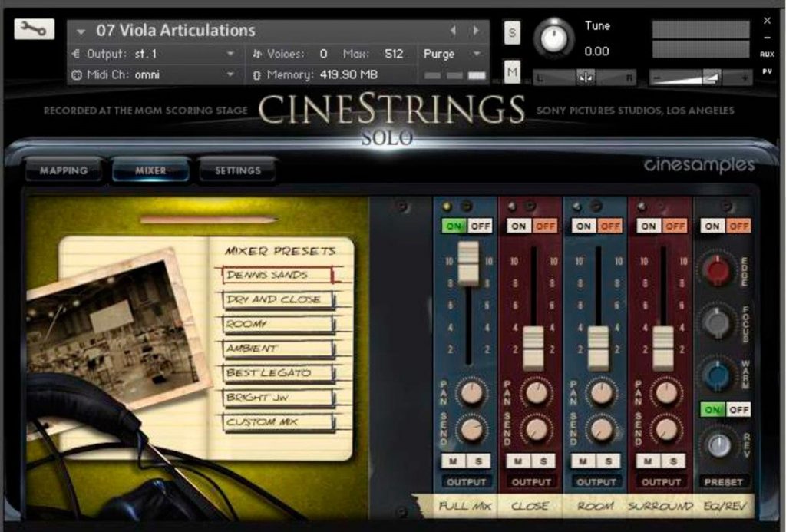Turn the Full Mix channel OFF
Screen dimensions: 786x532
[481, 226]
